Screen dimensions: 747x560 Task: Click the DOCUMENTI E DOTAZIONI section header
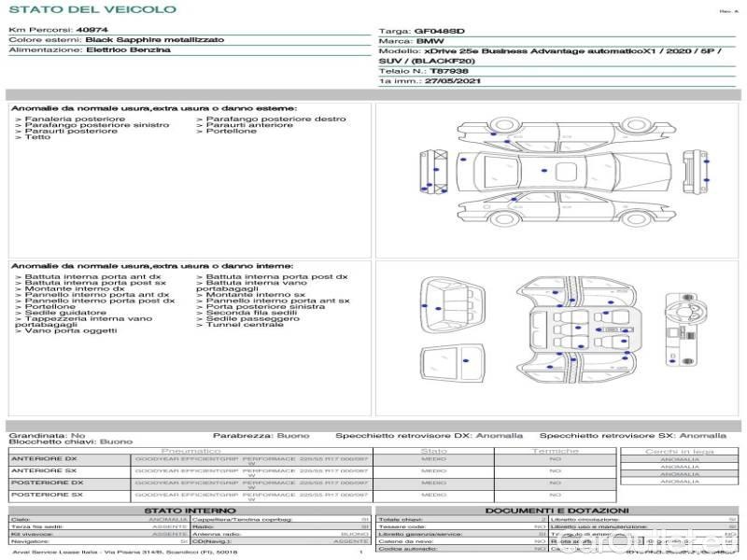tap(557, 511)
